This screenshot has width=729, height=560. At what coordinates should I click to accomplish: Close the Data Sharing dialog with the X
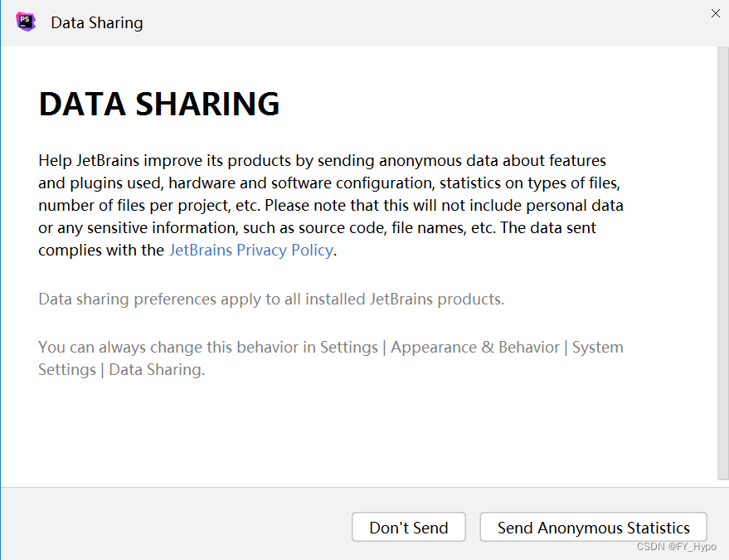click(716, 13)
